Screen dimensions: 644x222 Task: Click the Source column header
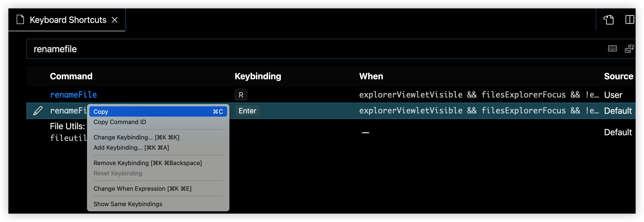tap(618, 76)
